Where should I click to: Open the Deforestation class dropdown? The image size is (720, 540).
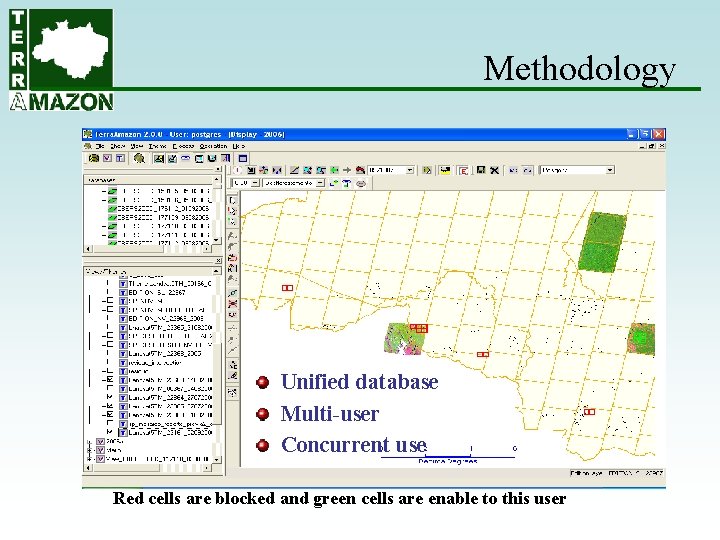[320, 183]
